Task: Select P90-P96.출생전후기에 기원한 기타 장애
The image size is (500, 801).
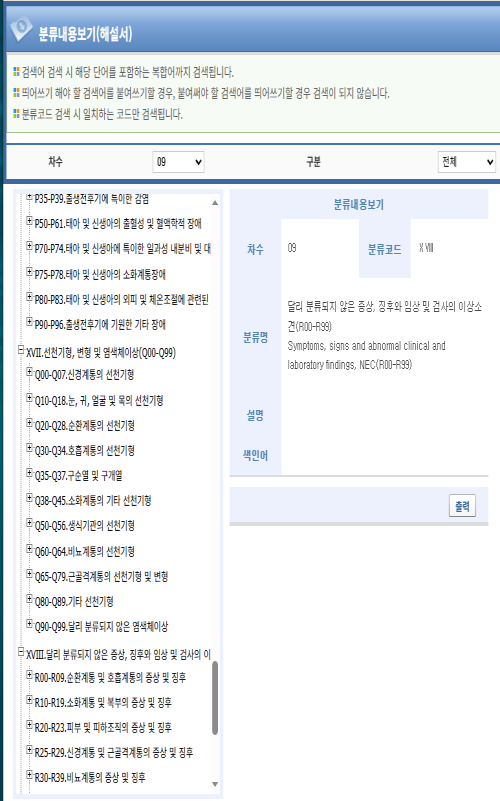Action: pyautogui.click(x=100, y=325)
